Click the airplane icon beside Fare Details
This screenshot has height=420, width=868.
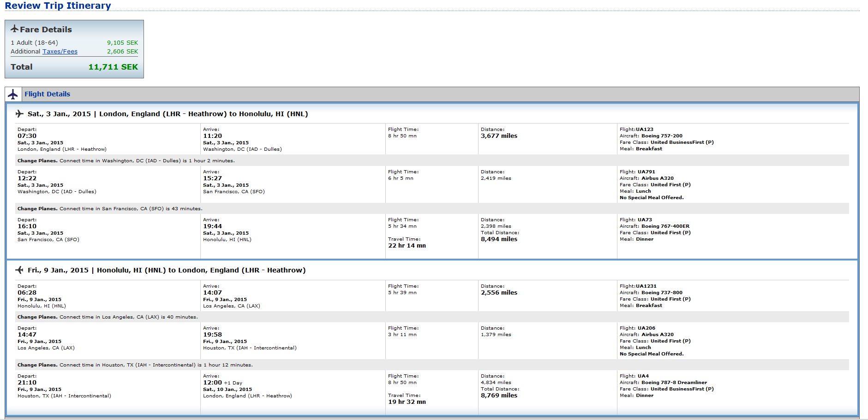coord(14,29)
